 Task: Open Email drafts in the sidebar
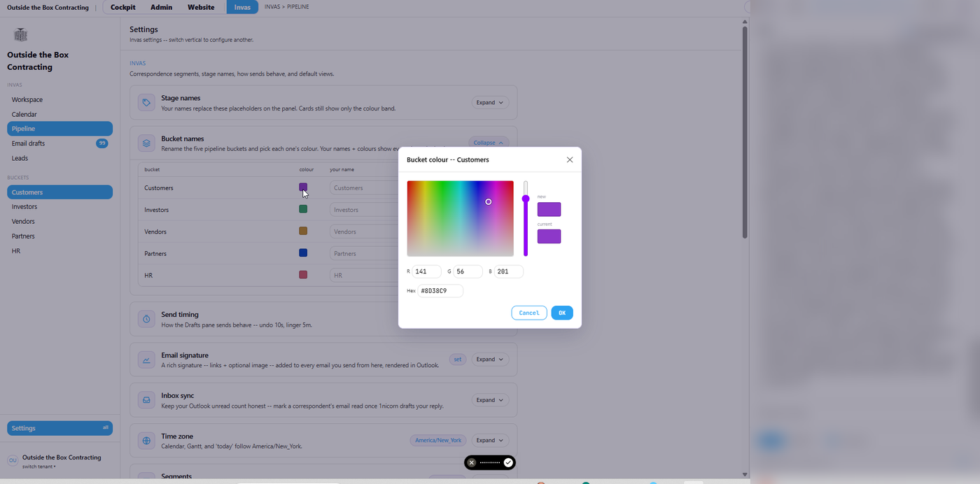click(x=59, y=143)
